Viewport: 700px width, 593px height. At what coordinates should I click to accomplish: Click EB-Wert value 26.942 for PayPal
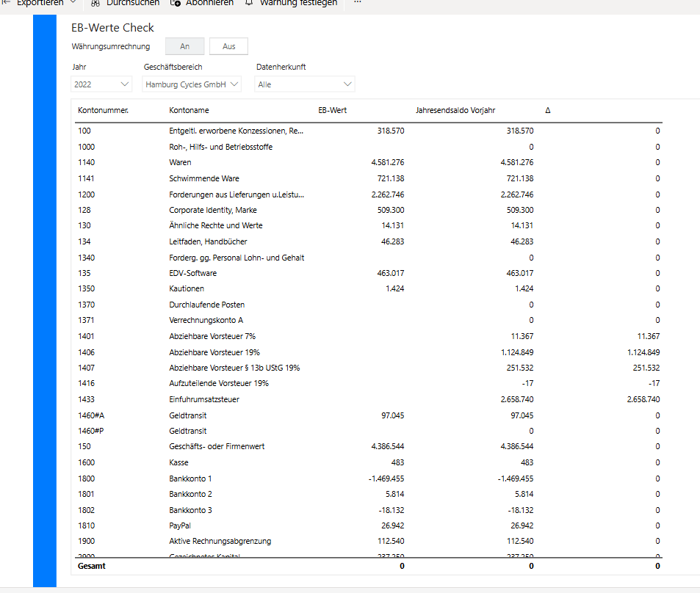tap(392, 525)
